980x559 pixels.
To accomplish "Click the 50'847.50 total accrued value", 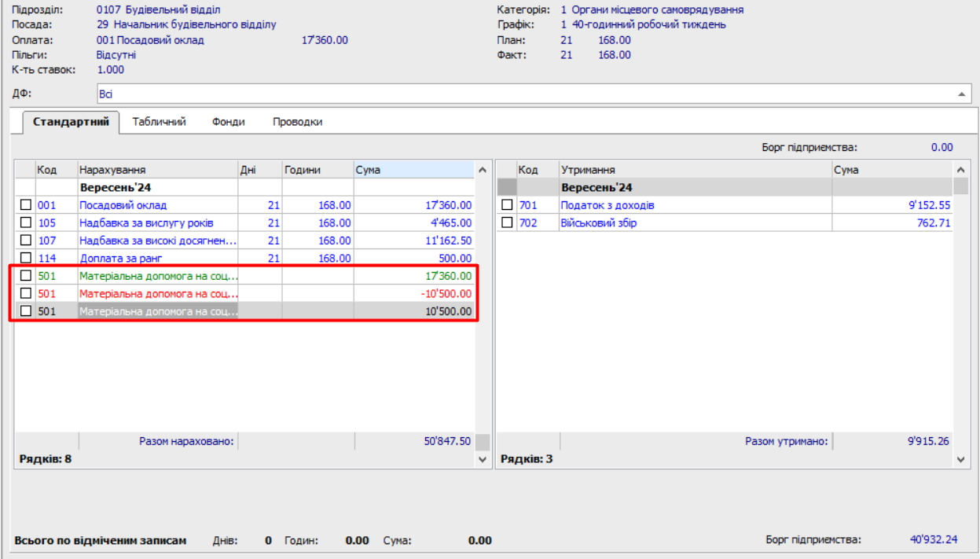I will [x=447, y=442].
